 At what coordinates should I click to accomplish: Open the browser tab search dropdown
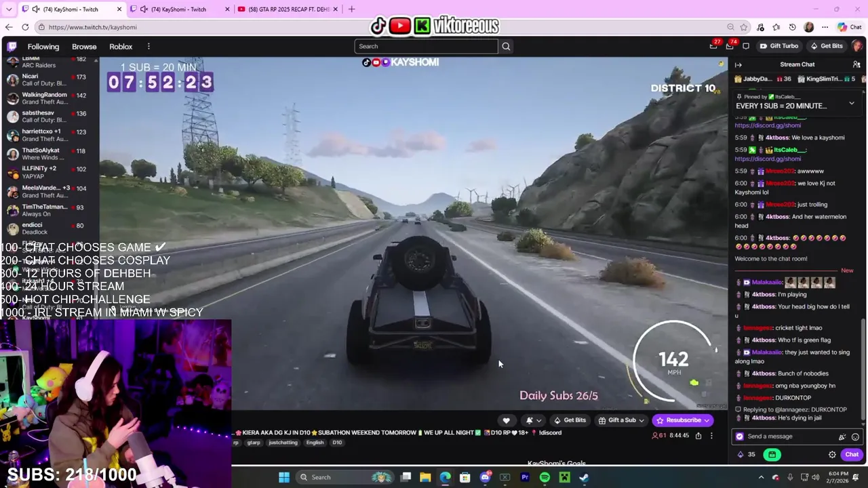click(9, 9)
